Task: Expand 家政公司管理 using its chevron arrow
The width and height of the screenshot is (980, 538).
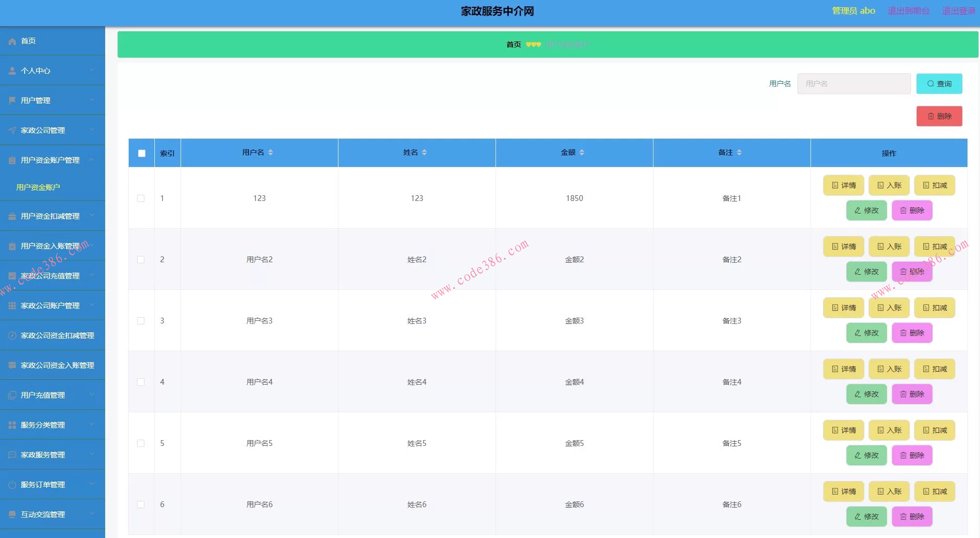Action: [92, 130]
